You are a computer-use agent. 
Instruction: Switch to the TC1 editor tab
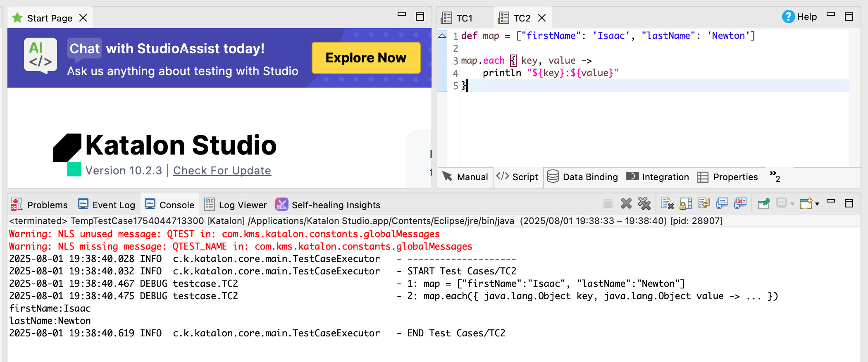coord(457,18)
